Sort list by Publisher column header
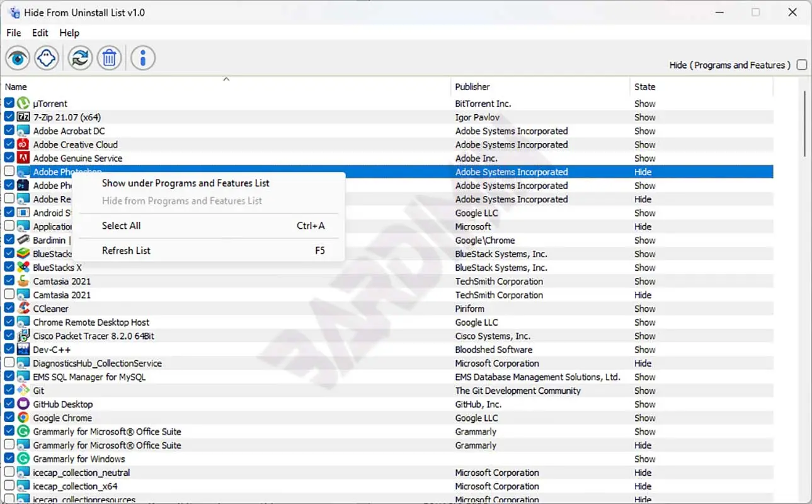812x504 pixels. click(x=472, y=87)
